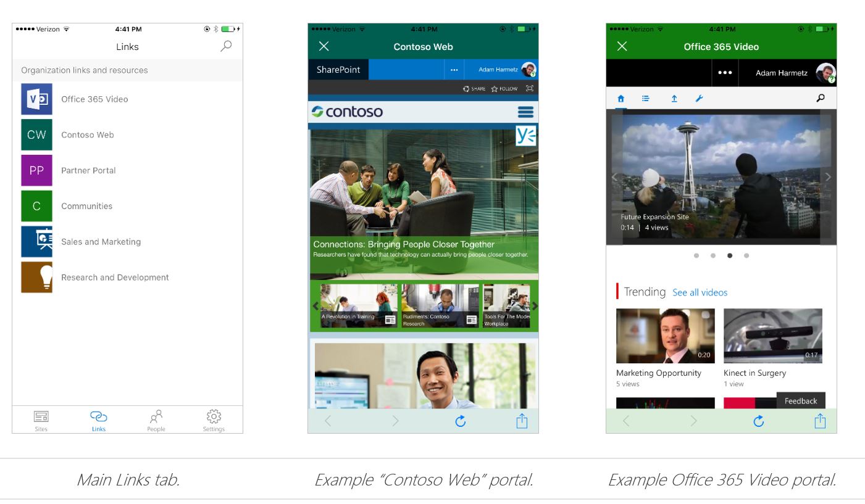The width and height of the screenshot is (865, 504).
Task: Select the Links tab
Action: (x=99, y=421)
